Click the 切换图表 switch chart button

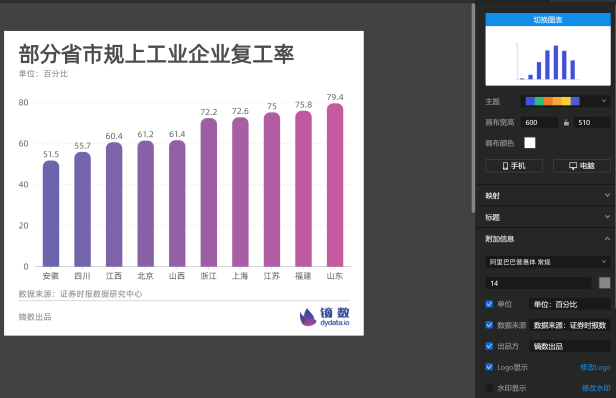pos(548,20)
